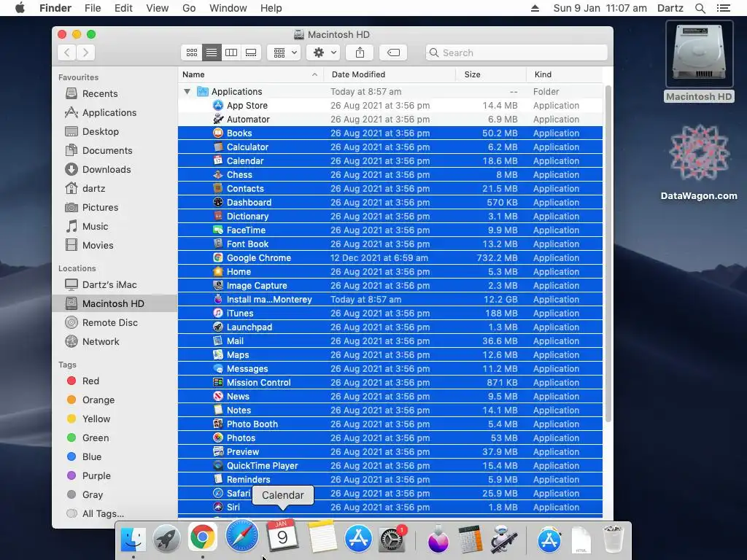
Task: Filter by the Green tag
Action: pos(96,438)
